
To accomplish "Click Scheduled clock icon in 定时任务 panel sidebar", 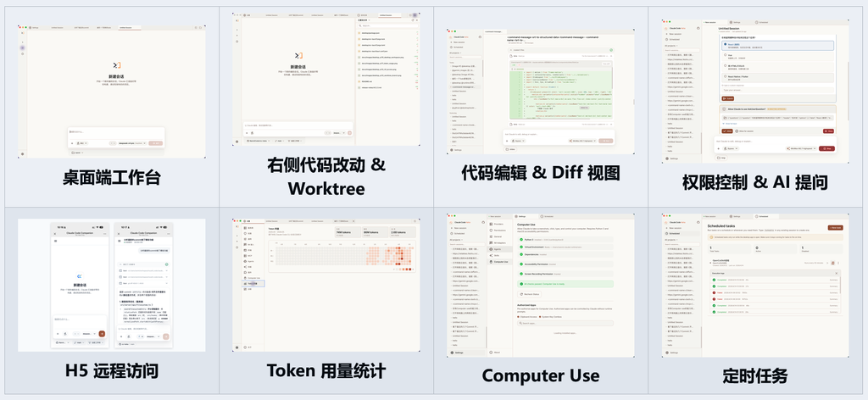I will [x=666, y=233].
